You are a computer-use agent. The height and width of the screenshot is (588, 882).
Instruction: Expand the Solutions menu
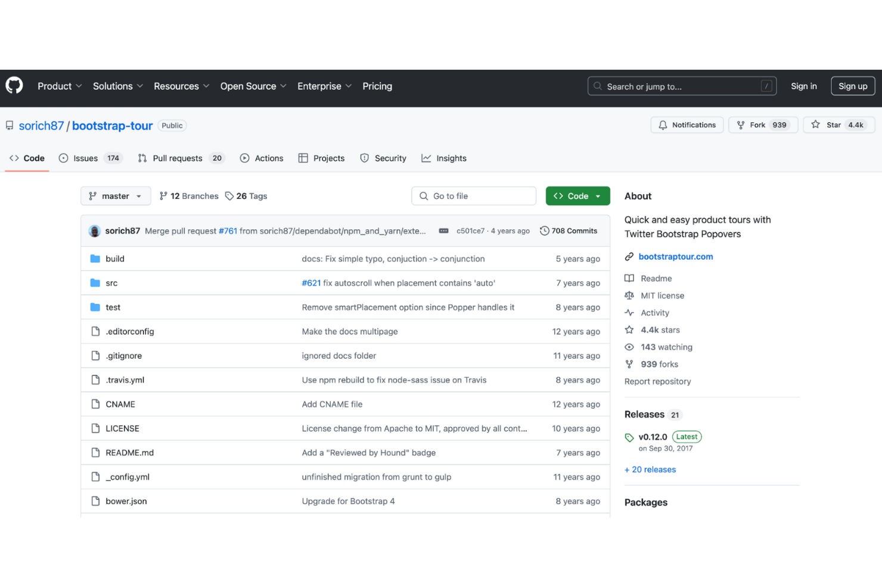[118, 86]
